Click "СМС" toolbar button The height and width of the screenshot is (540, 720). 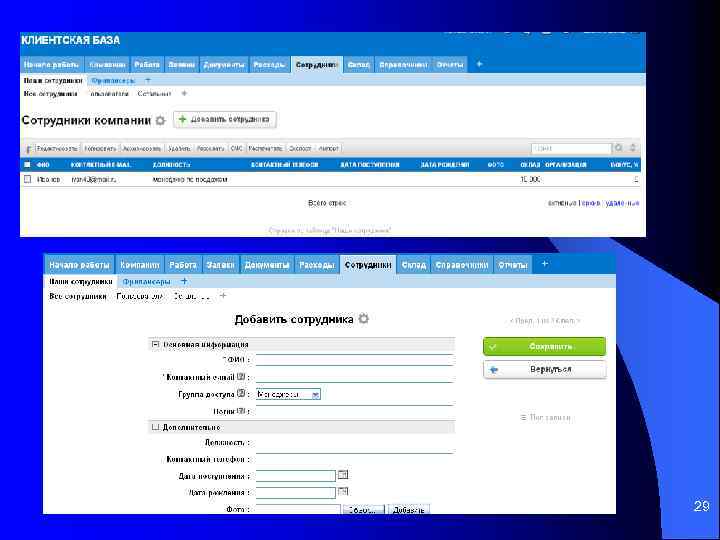coord(236,148)
